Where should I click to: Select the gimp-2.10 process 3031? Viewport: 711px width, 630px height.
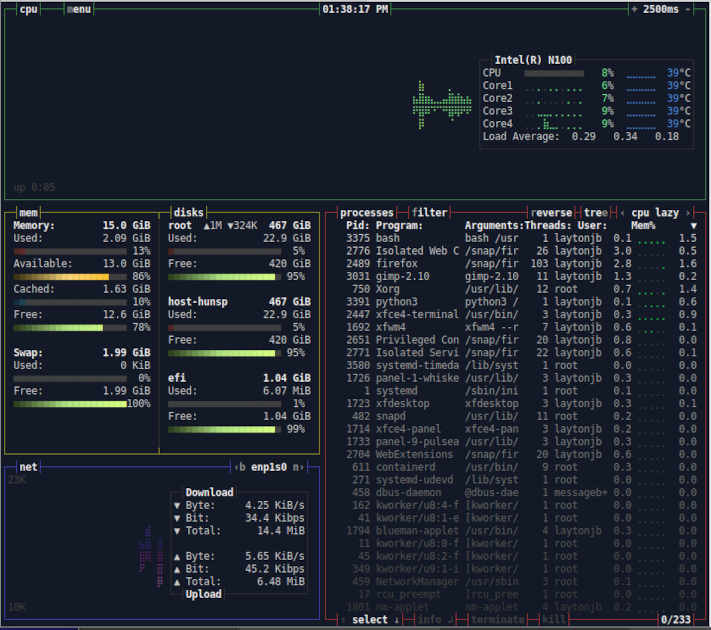click(x=515, y=276)
